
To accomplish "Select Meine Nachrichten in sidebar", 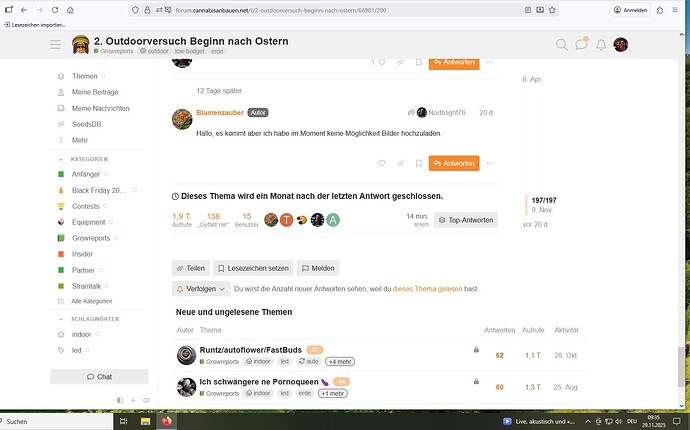I will 101,108.
